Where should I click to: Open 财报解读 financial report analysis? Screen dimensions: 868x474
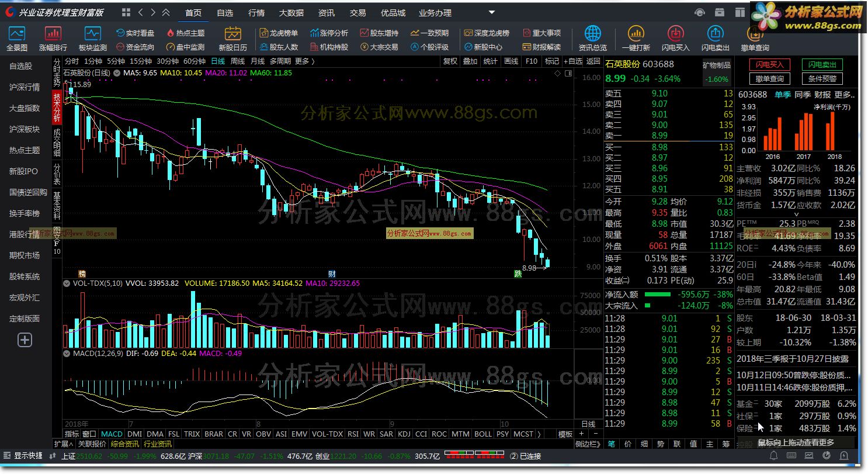541,47
